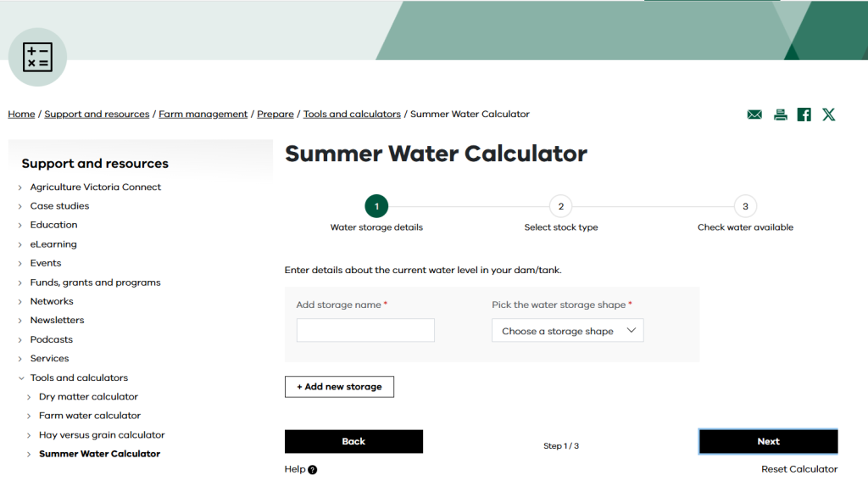Image resolution: width=868 pixels, height=481 pixels.
Task: Select step 1 circle Water storage details
Action: 376,206
